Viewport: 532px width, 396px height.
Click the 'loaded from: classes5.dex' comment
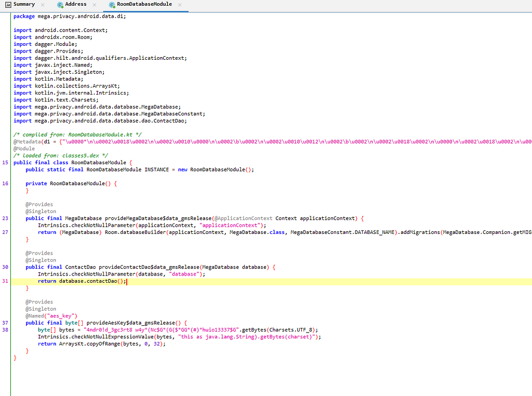click(x=61, y=156)
